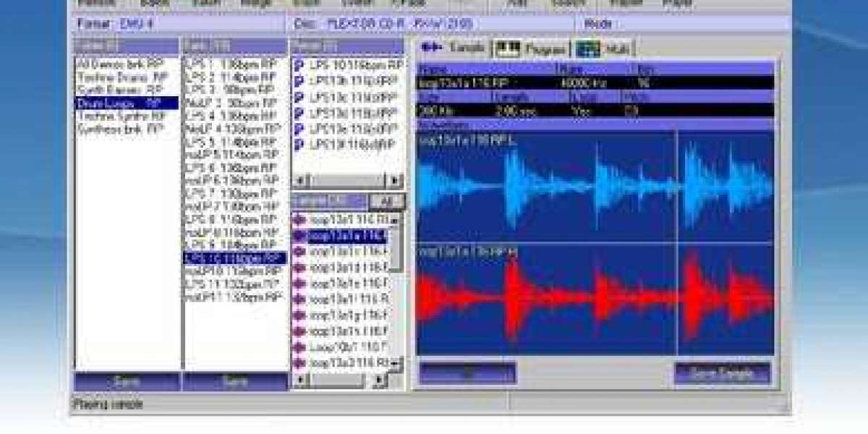Click the sample icon beside the first loop13a1 entry
Viewport: 868px width, 434px height.
pyautogui.click(x=299, y=219)
